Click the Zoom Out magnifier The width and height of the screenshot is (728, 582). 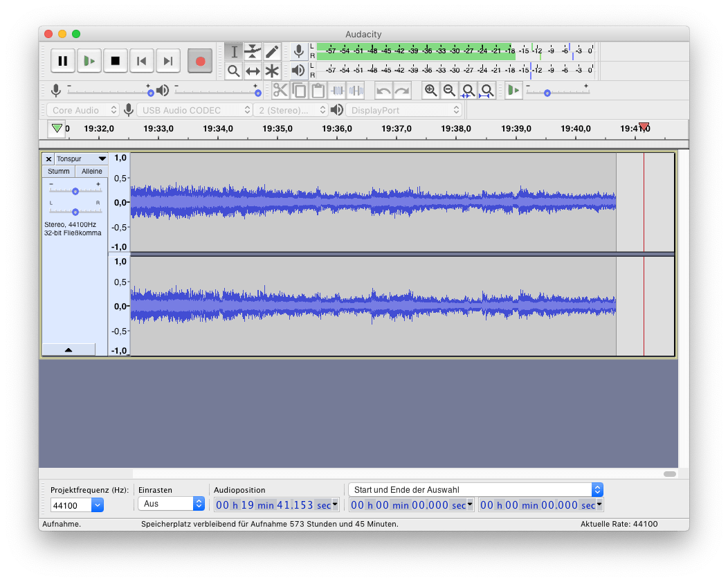tap(449, 91)
